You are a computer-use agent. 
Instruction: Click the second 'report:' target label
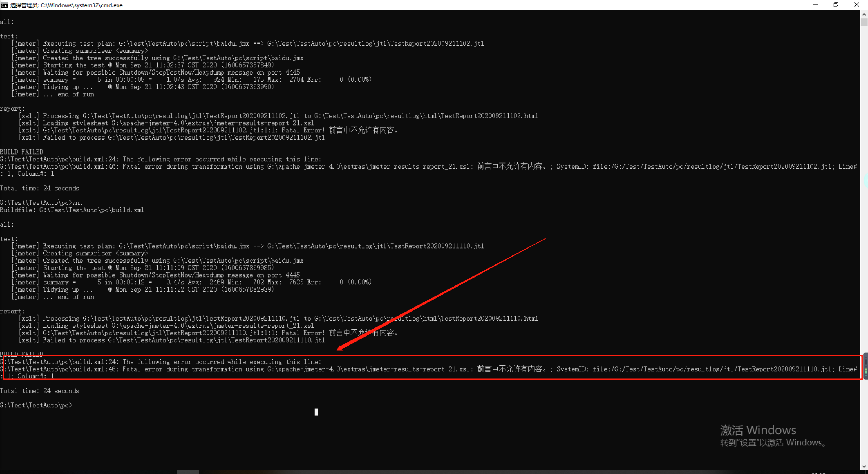(x=12, y=311)
